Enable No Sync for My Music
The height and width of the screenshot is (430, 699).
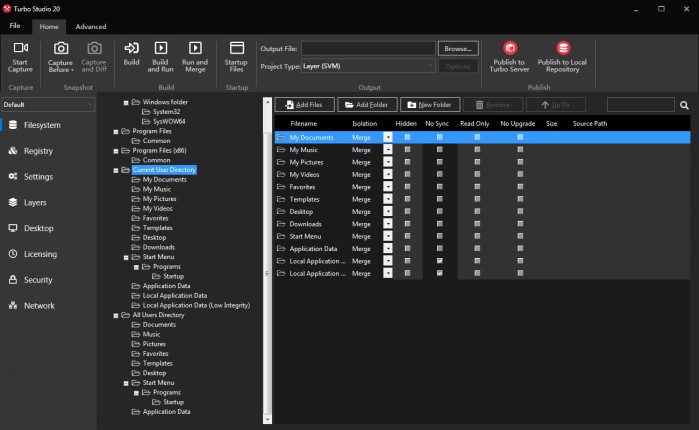(440, 149)
